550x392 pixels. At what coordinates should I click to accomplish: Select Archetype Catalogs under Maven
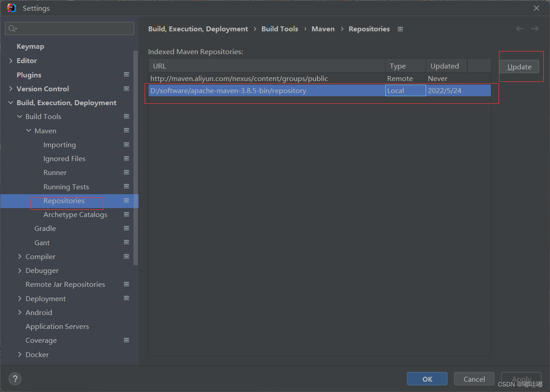click(75, 214)
